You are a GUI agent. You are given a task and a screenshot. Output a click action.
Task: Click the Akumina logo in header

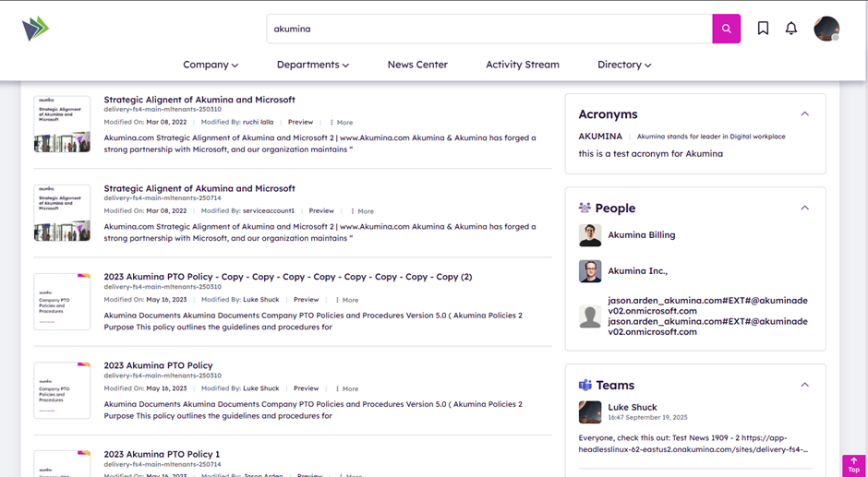(x=35, y=29)
